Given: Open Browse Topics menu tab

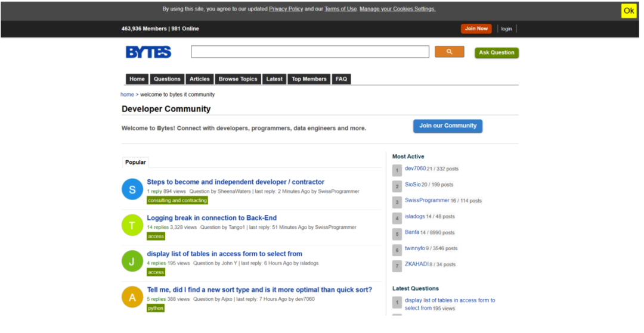Looking at the screenshot, I should 238,79.
